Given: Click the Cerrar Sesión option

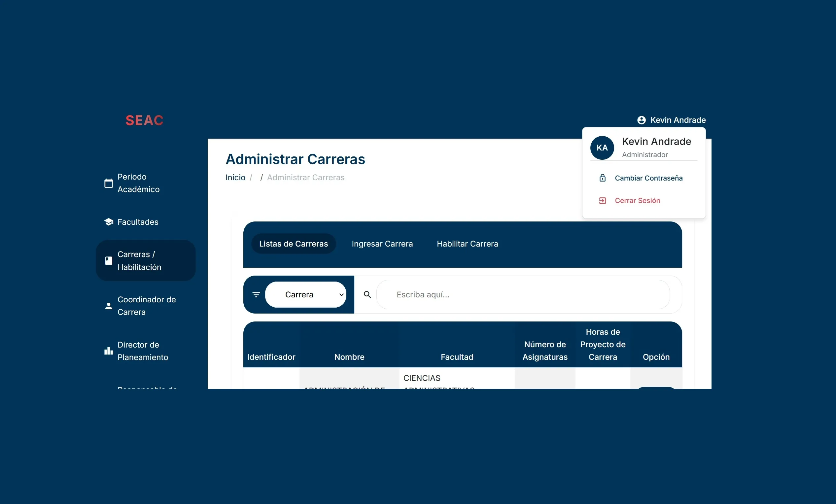Looking at the screenshot, I should point(637,200).
